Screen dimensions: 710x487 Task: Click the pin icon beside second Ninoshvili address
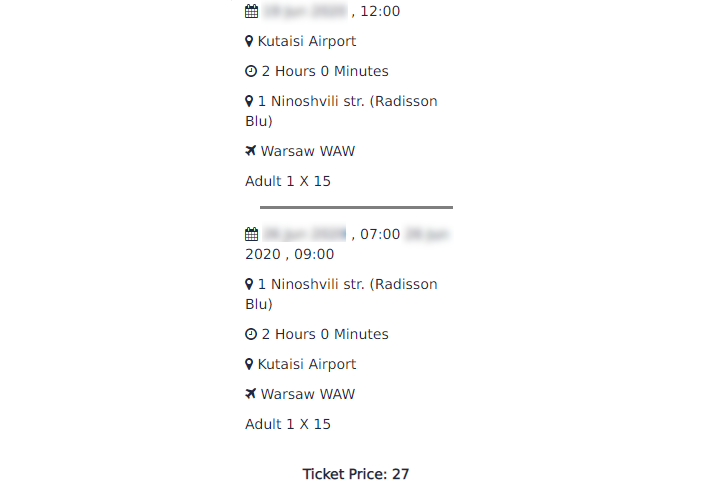pos(249,284)
